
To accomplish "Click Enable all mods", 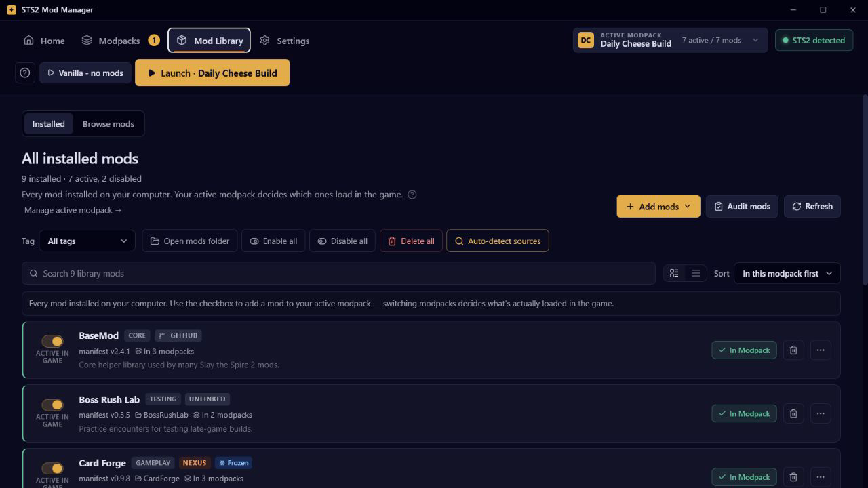I will pos(273,241).
